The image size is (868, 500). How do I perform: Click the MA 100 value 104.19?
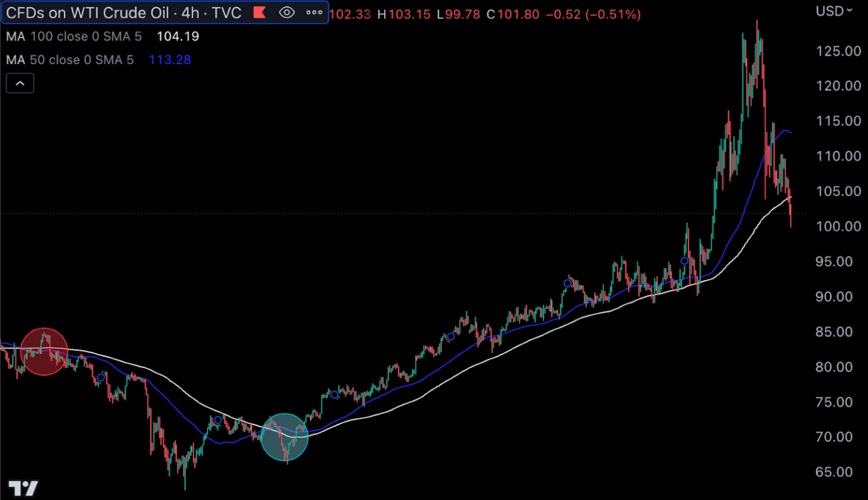(178, 36)
